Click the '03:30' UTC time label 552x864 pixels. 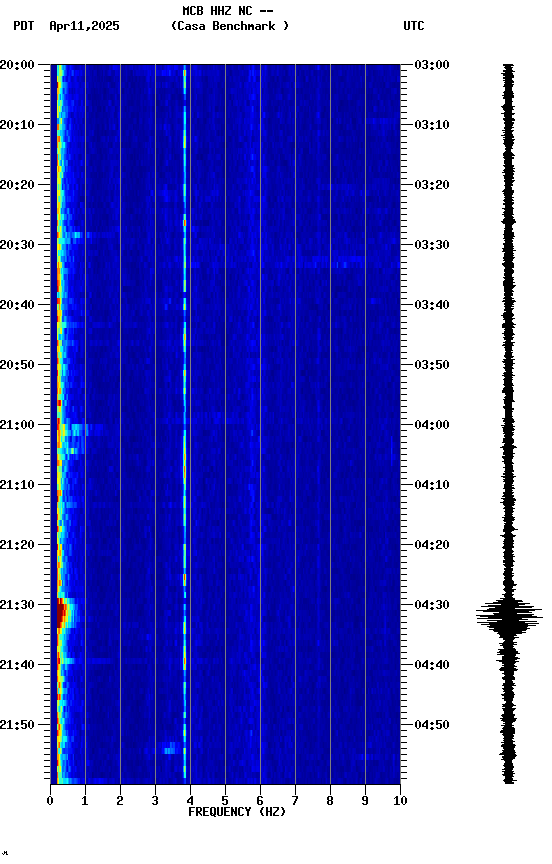(x=432, y=245)
